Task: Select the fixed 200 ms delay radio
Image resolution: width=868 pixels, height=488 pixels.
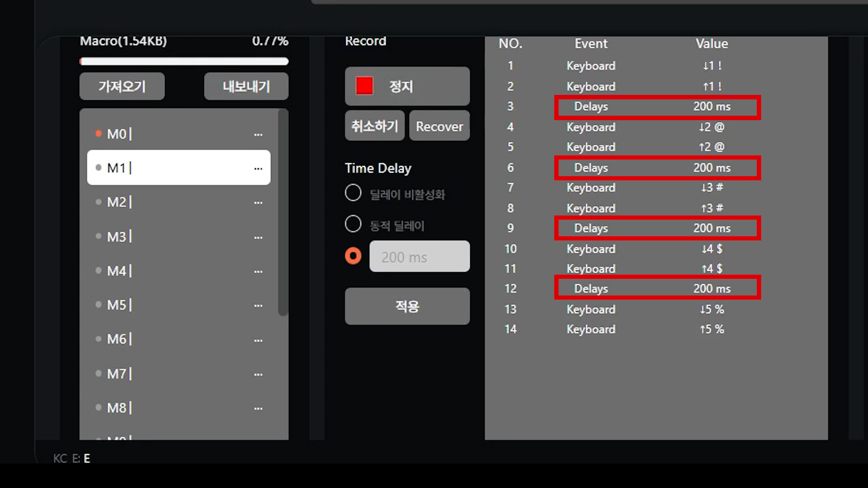Action: click(353, 256)
